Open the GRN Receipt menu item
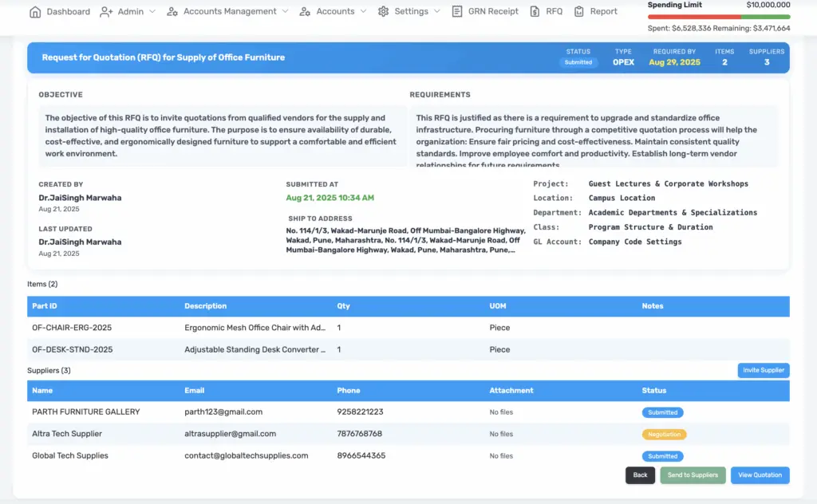Screen dimensions: 817x504 pos(492,12)
